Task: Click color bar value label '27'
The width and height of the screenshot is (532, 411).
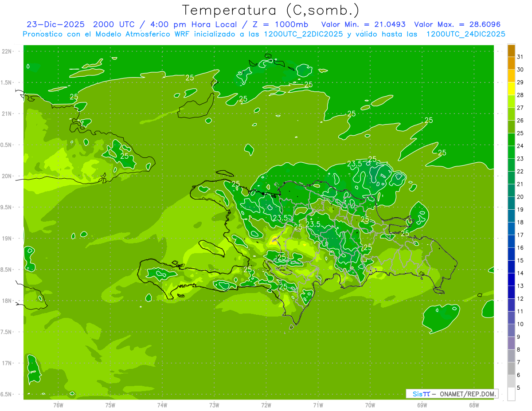Action: click(x=520, y=108)
